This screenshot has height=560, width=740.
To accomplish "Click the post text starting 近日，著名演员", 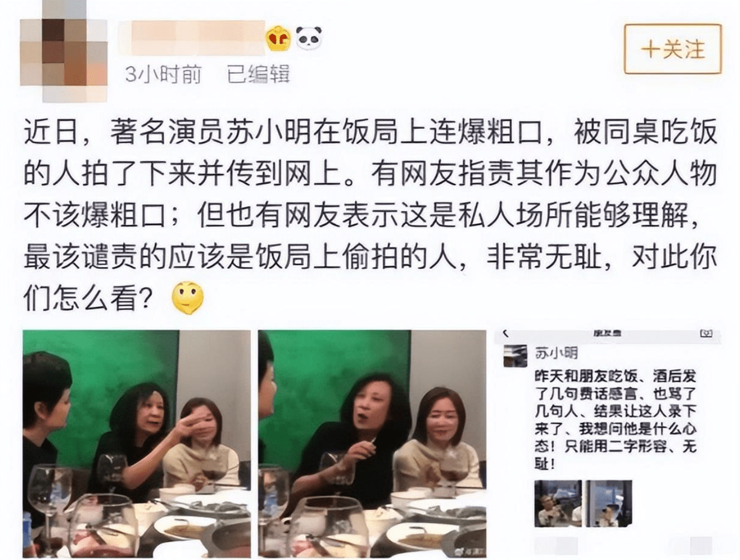I will [370, 217].
